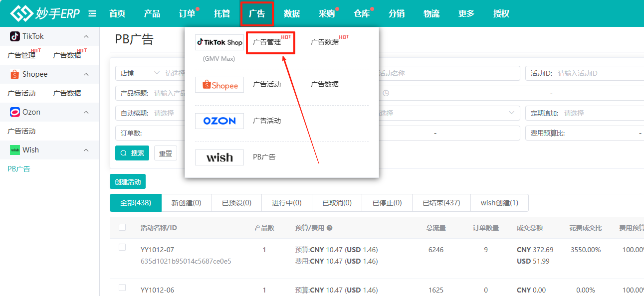The image size is (644, 296).
Task: Click the 创建活动 button
Action: click(128, 182)
